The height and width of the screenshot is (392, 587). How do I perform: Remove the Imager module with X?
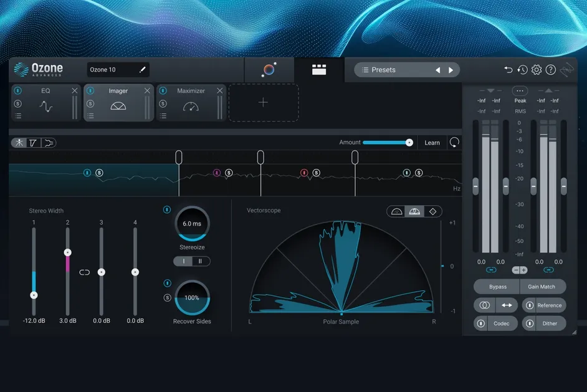click(147, 90)
